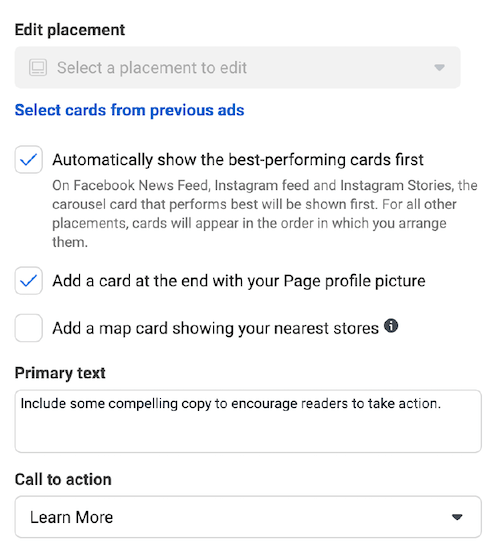Click the Automatically show best-performing cards label
Viewport: 500px width, 557px height.
238,160
